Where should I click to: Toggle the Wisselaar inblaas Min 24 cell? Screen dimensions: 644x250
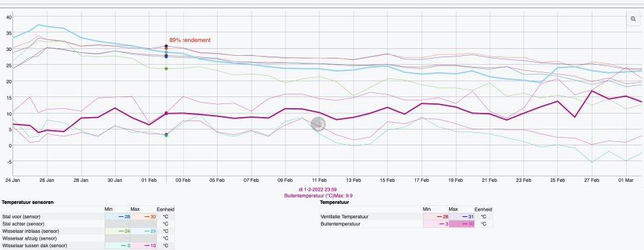(118, 231)
